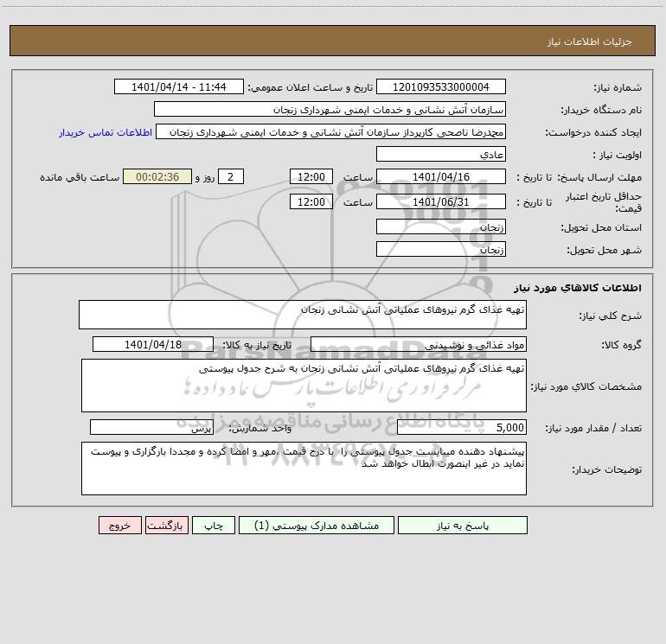The image size is (666, 644).
Task: Open اطلاعات تماس خریدار link
Action: pos(106,132)
